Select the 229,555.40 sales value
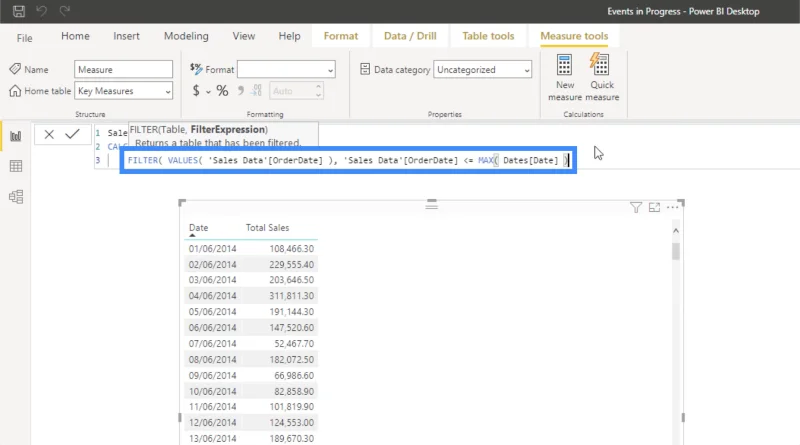This screenshot has width=800, height=445. click(291, 264)
